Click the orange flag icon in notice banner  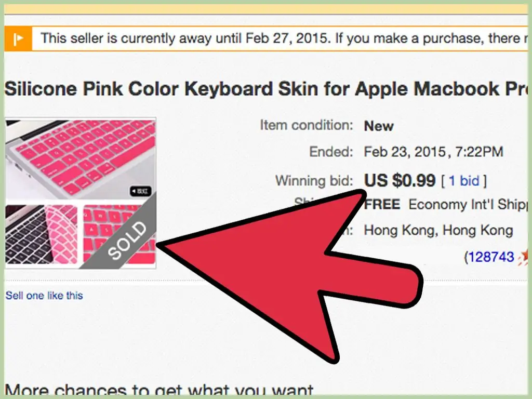click(x=18, y=38)
